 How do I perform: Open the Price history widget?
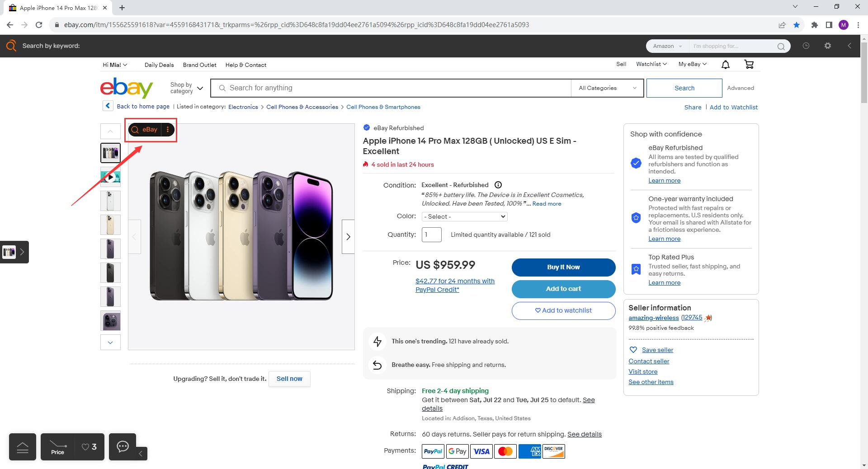point(57,447)
